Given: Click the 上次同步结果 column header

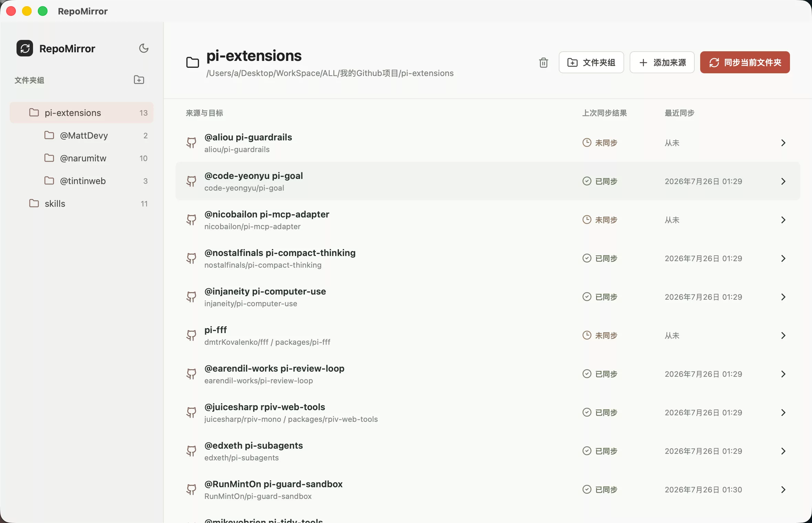Looking at the screenshot, I should 604,113.
